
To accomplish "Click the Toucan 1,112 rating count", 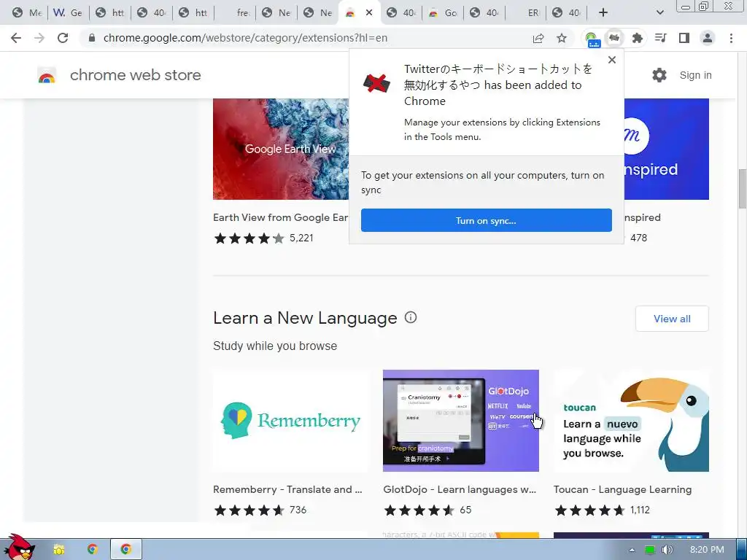I will (640, 510).
